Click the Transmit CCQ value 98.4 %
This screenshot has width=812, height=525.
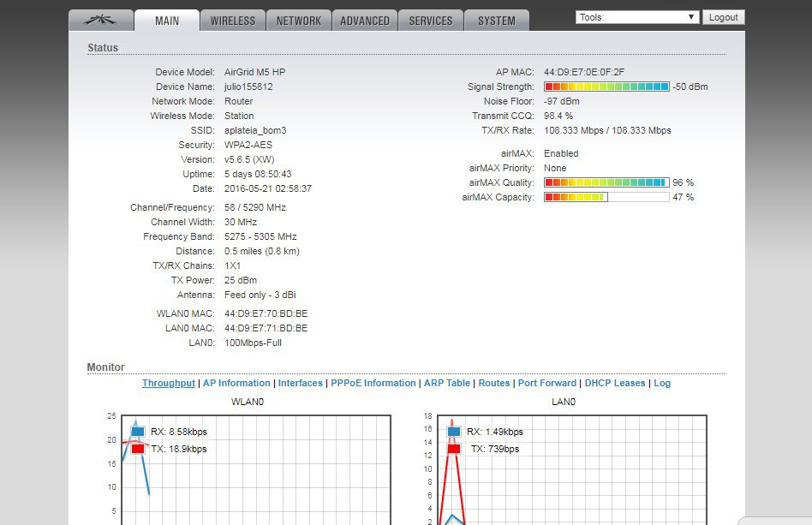(558, 116)
